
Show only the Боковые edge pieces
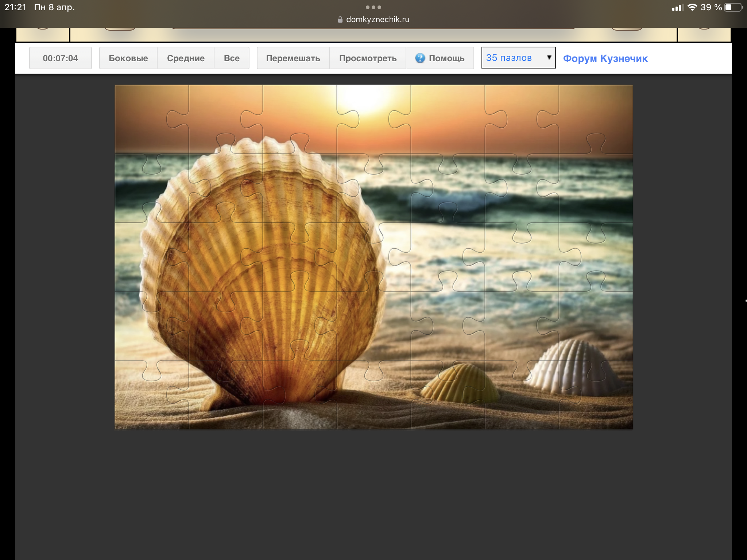(x=128, y=58)
